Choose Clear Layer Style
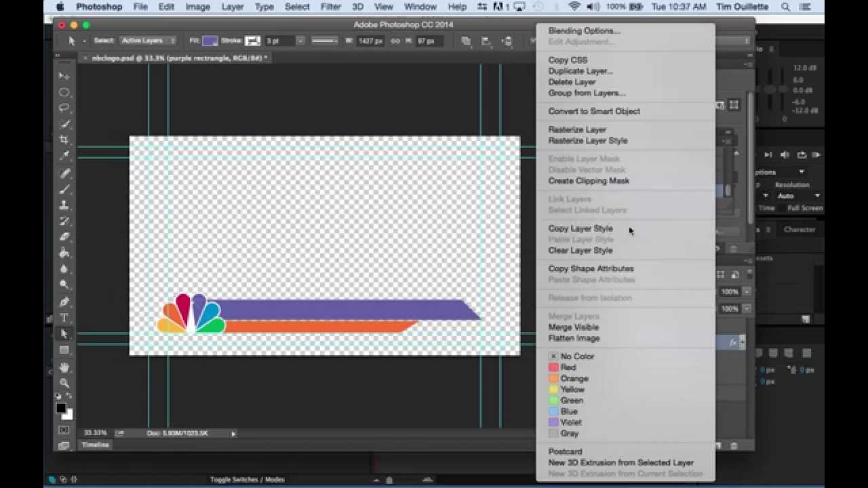 point(580,250)
